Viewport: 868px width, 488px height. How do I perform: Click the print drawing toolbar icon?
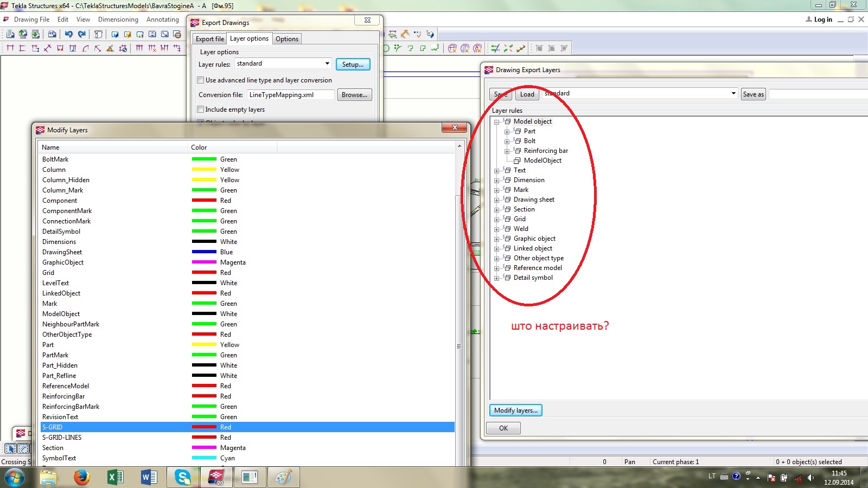point(52,34)
